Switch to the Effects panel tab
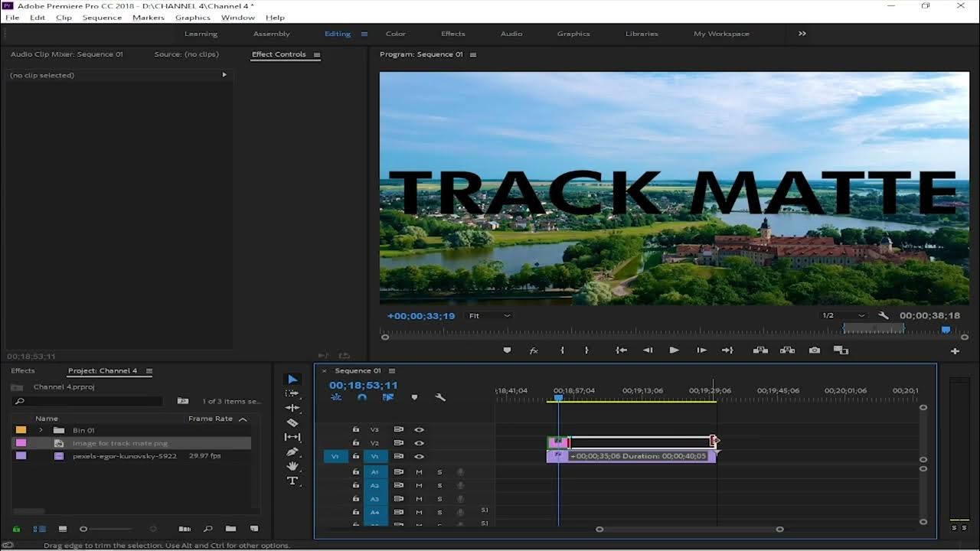 coord(23,371)
